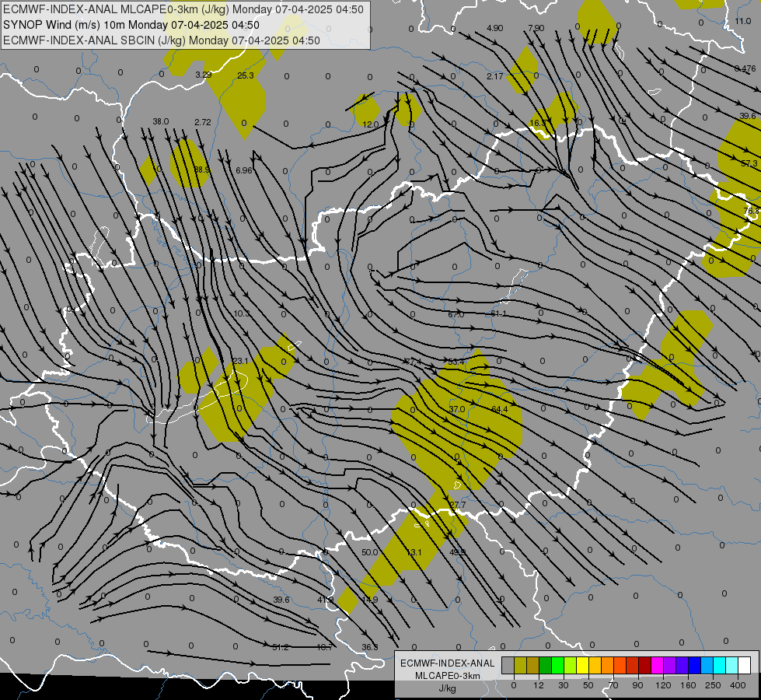
Task: Click the gray swatch in the legend
Action: (508, 665)
